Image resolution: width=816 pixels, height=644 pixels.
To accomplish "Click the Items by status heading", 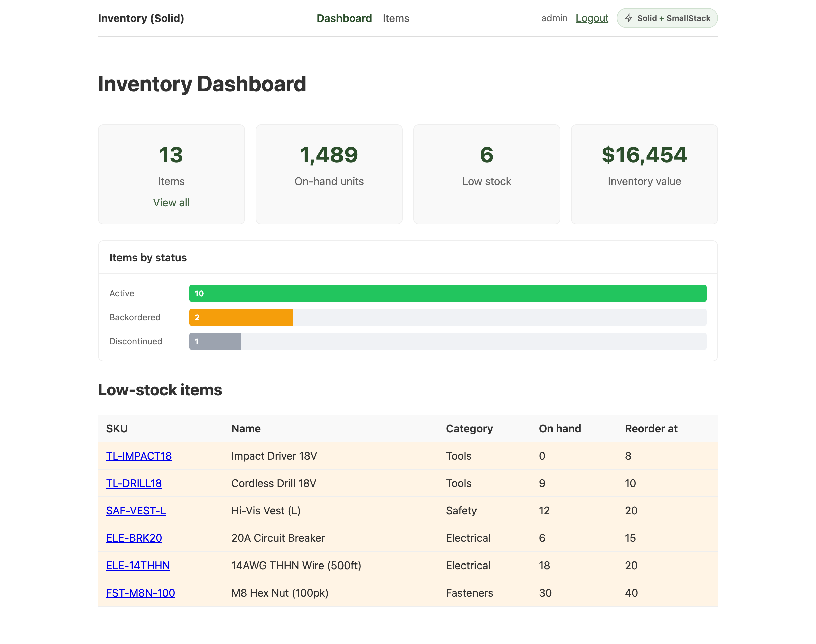I will [x=148, y=257].
